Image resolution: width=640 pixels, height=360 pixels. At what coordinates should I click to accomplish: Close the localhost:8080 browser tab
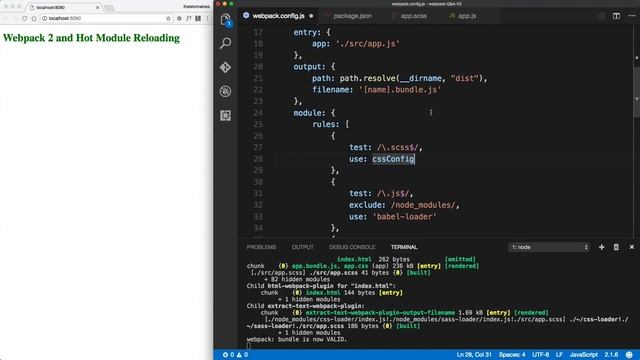coord(98,7)
